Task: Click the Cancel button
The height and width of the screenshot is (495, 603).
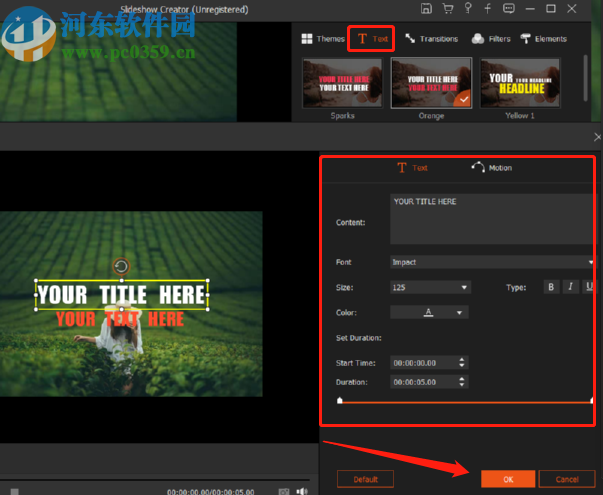Action: [567, 479]
